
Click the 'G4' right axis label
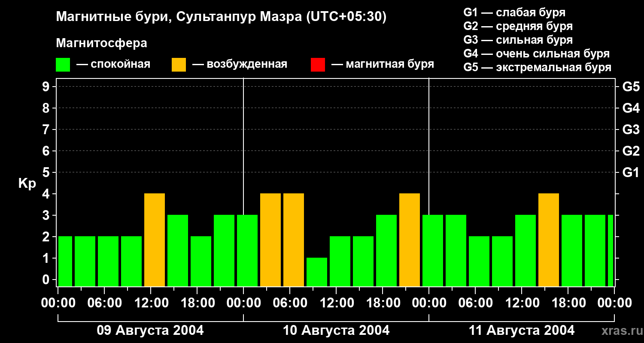[x=631, y=108]
